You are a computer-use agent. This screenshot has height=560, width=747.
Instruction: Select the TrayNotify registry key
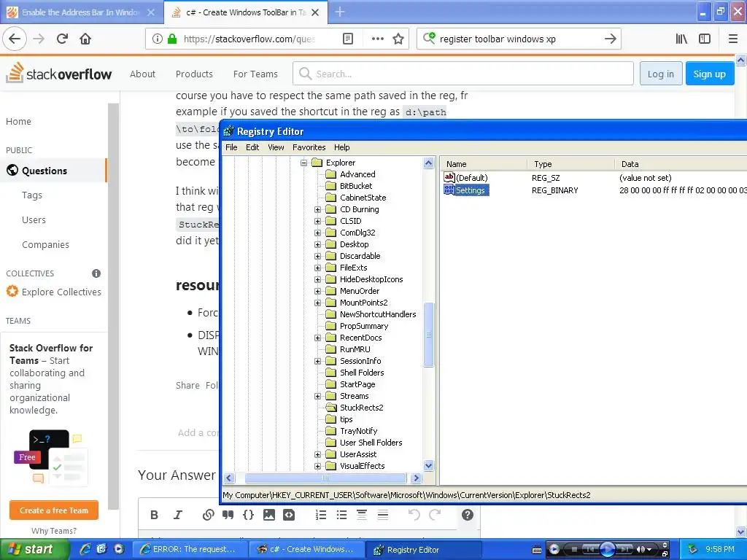point(358,431)
